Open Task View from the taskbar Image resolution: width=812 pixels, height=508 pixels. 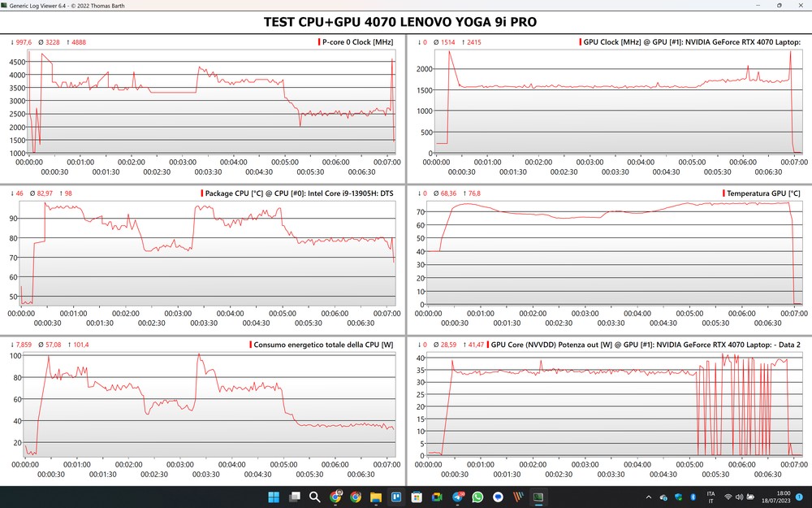pyautogui.click(x=294, y=497)
